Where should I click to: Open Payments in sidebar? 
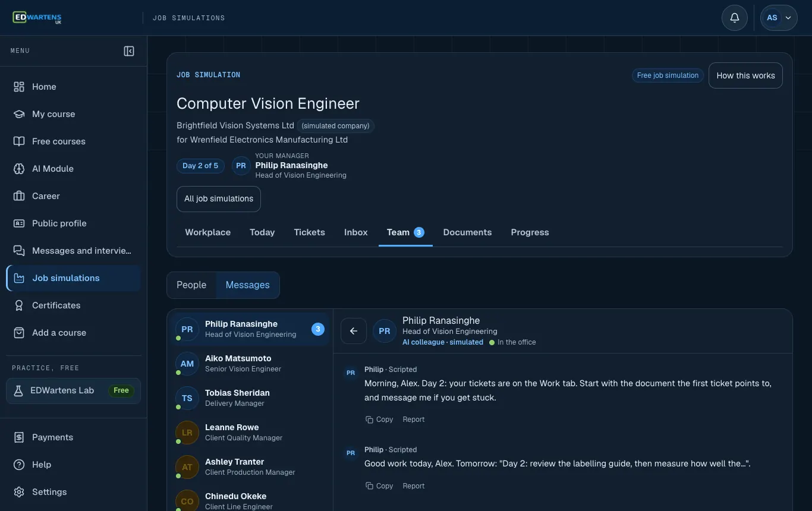coord(74,437)
